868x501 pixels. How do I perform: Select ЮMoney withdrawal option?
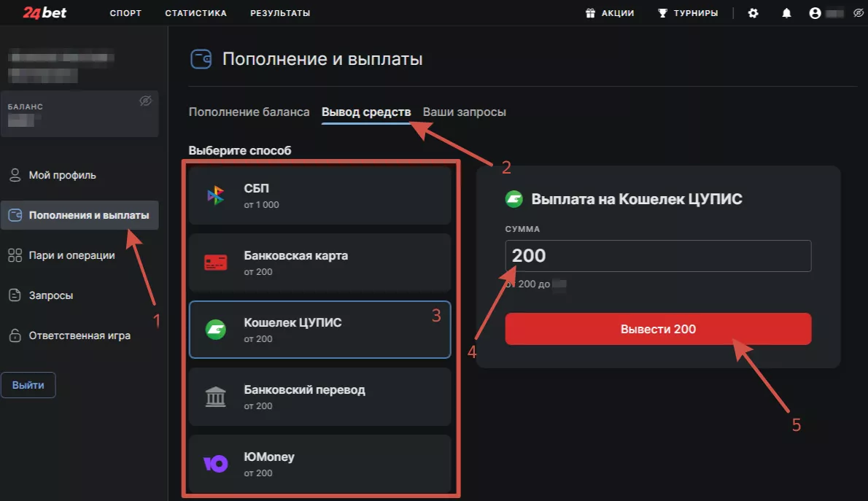(x=319, y=464)
